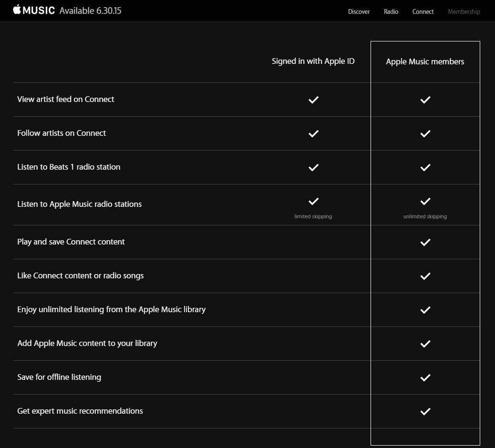This screenshot has height=448, width=495.
Task: Click members checkmark for Like Connect content
Action: pyautogui.click(x=425, y=276)
